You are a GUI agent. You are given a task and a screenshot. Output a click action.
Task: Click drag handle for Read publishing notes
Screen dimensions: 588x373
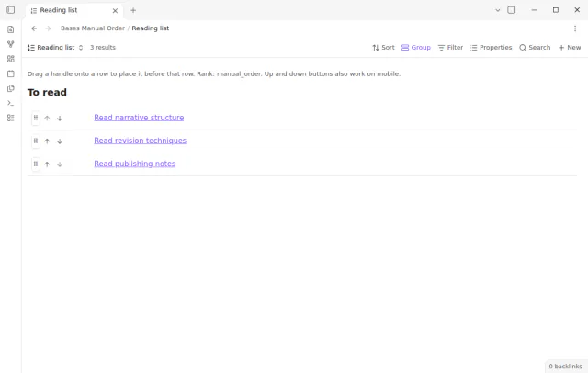[36, 164]
